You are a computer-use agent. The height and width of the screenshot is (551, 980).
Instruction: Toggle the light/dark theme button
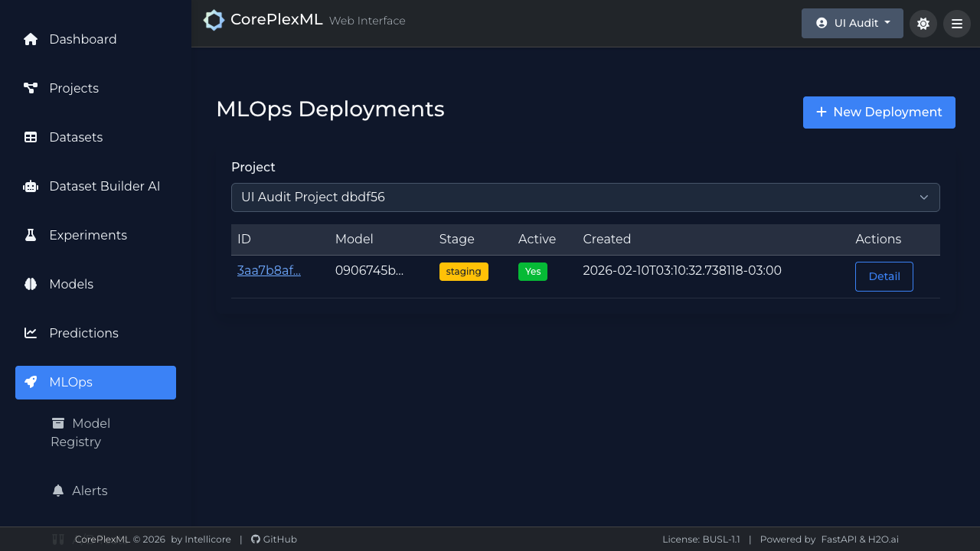(x=923, y=24)
